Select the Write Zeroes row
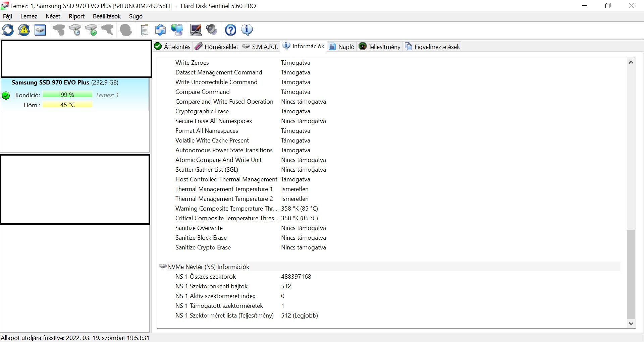The width and height of the screenshot is (644, 342). (x=389, y=63)
